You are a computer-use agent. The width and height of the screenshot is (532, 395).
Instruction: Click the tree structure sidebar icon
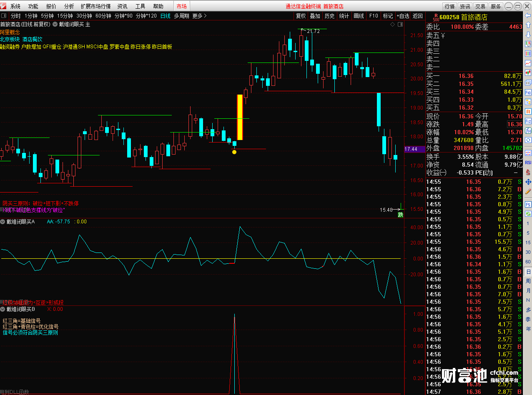[x=528, y=102]
